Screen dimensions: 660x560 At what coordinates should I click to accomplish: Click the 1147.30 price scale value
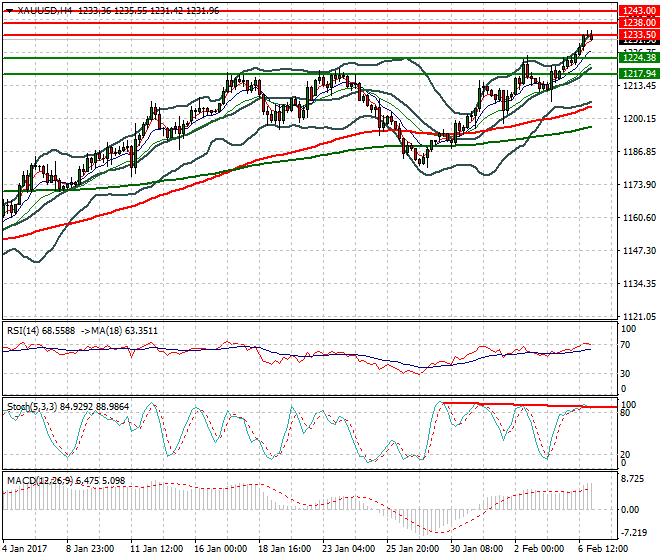click(x=639, y=251)
